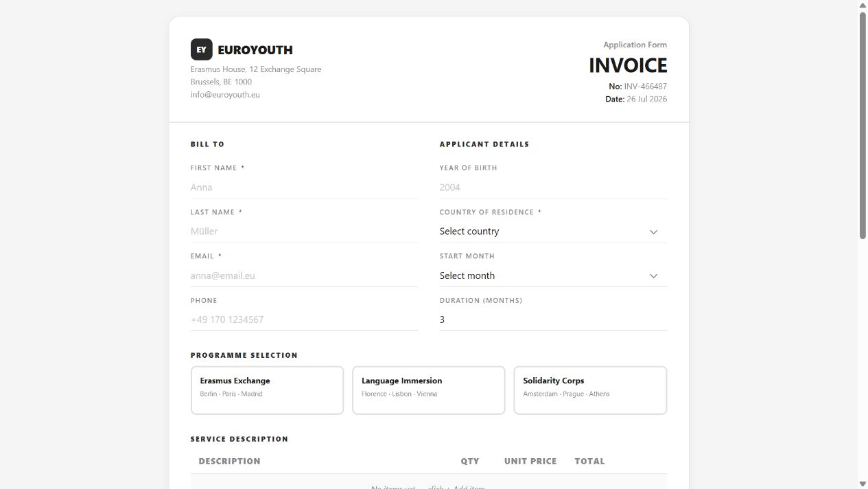The image size is (868, 489).
Task: Click the Duration (months) field
Action: coord(553,319)
